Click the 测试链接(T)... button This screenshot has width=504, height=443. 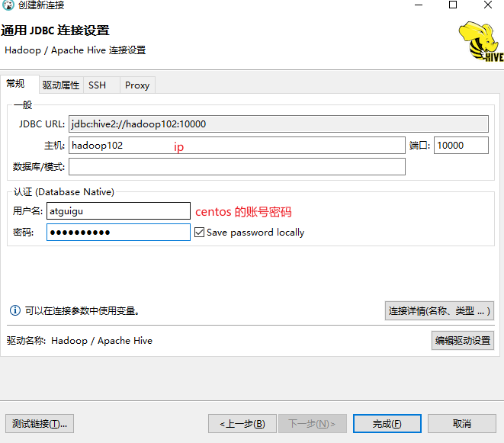[40, 424]
